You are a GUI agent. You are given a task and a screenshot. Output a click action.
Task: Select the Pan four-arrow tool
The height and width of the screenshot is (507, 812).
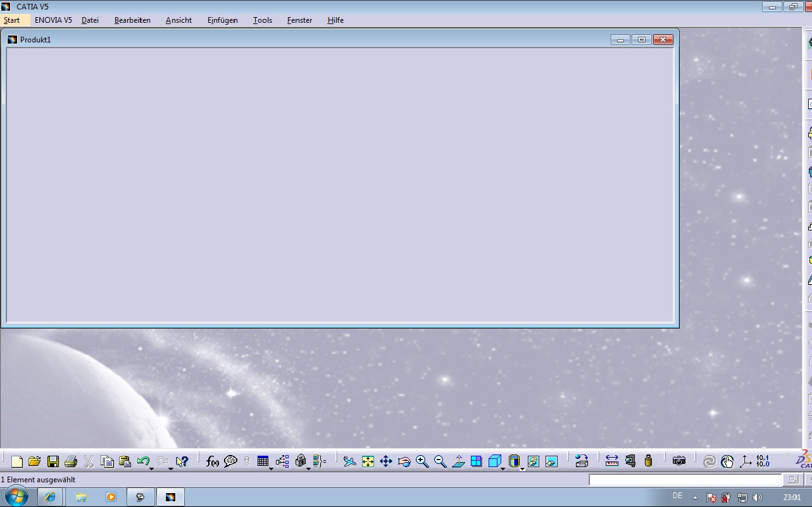point(386,461)
